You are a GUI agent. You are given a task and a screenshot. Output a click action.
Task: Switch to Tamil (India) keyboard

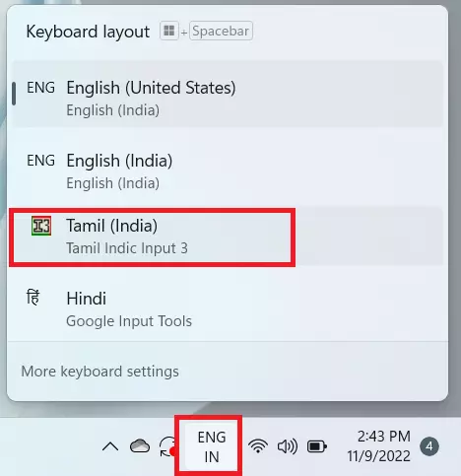tap(228, 237)
